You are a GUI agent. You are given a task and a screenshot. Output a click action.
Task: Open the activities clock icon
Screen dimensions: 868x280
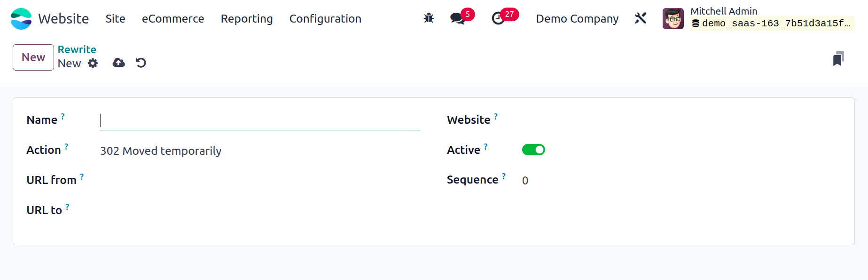click(498, 18)
